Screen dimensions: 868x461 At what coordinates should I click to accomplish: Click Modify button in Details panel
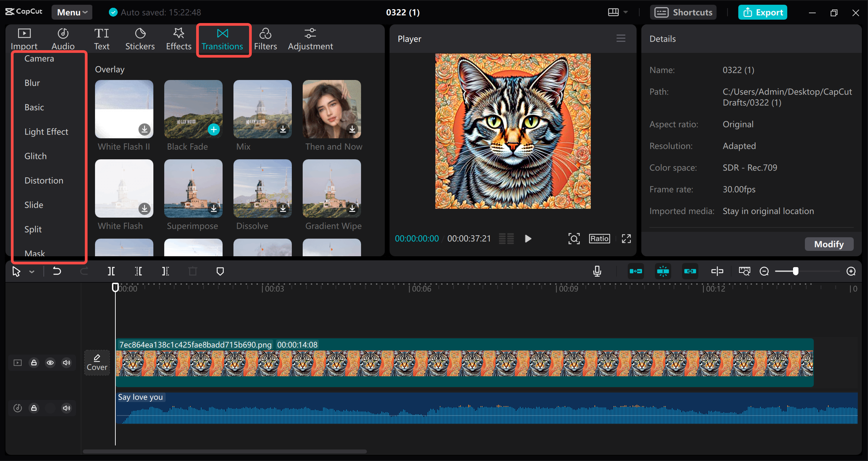coord(828,244)
